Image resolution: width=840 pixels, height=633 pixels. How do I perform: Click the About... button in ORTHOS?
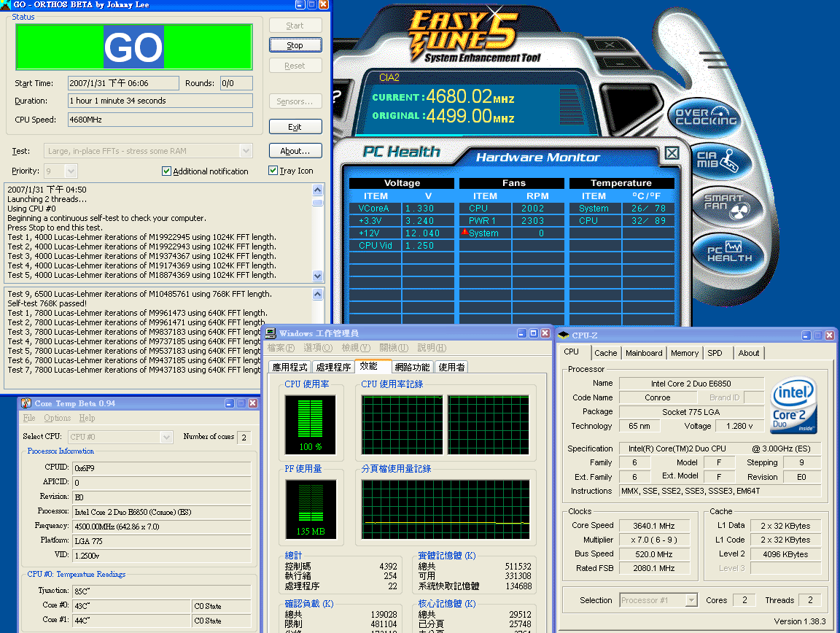tap(295, 151)
